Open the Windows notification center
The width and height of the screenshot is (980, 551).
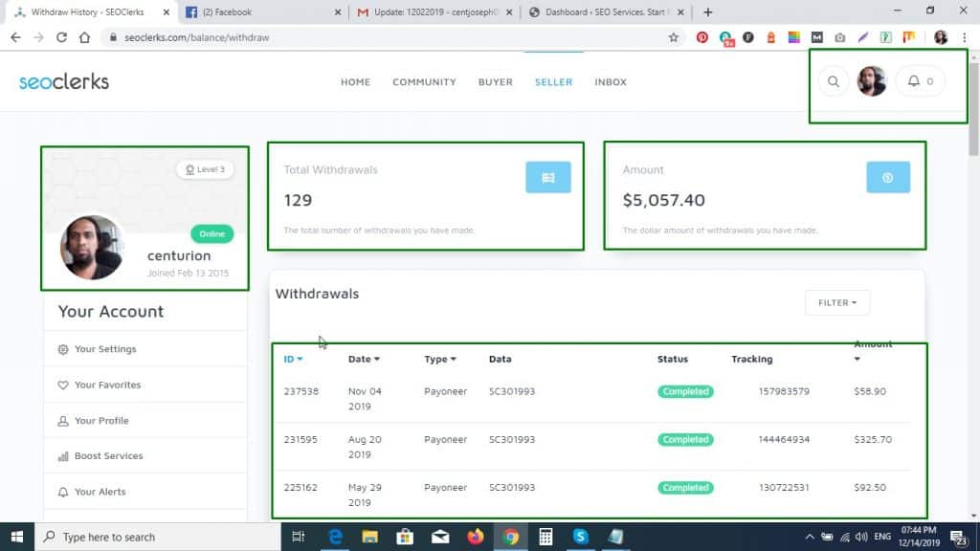tap(959, 537)
